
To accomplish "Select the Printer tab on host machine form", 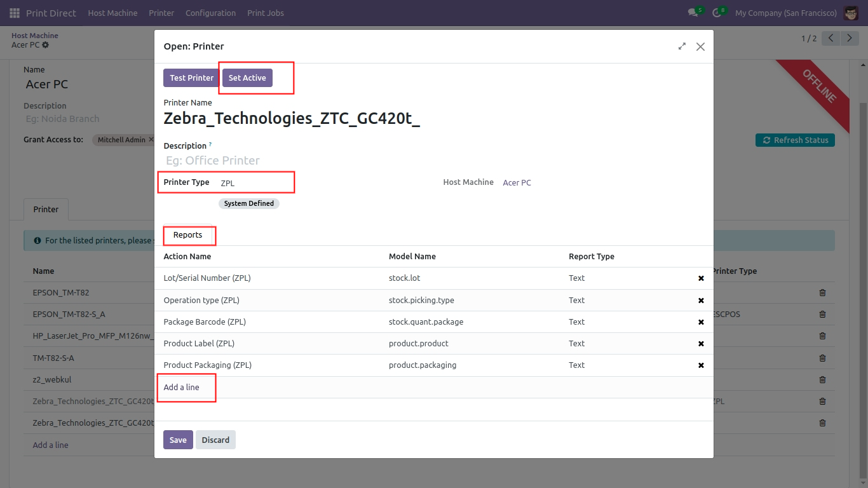I will click(46, 209).
